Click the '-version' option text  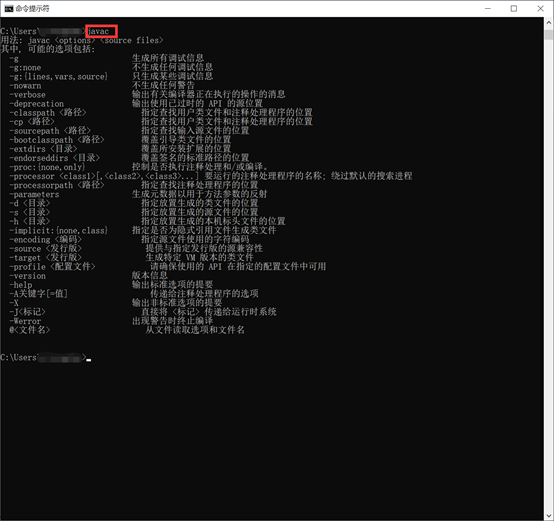pyautogui.click(x=28, y=276)
